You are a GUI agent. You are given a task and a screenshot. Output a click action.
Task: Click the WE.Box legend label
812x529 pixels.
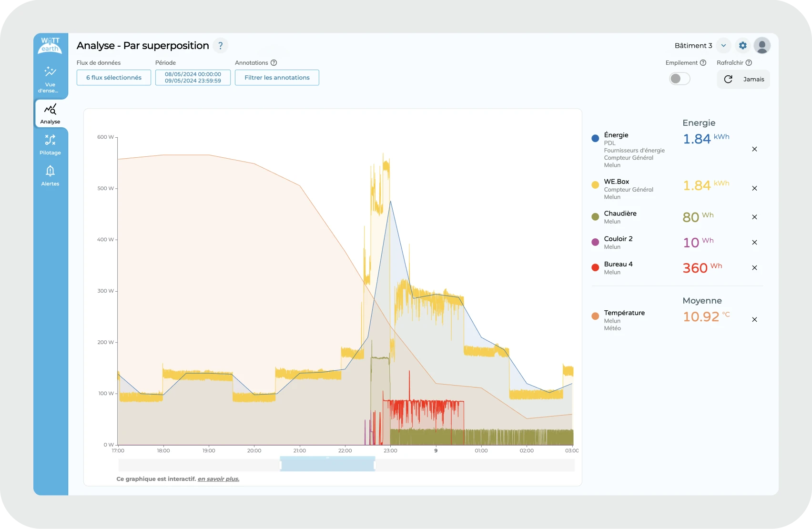(x=617, y=182)
